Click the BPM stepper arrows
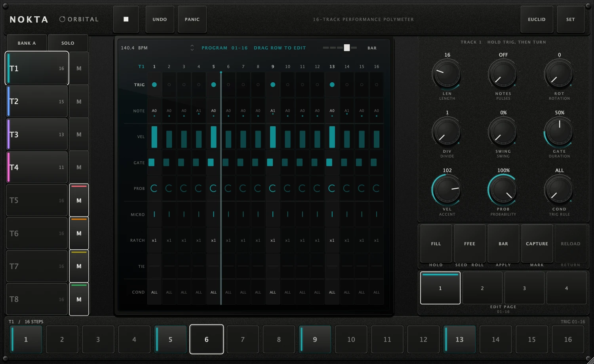The width and height of the screenshot is (594, 364). [192, 47]
